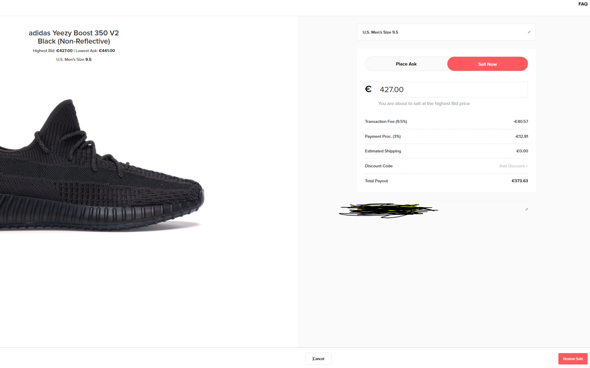Image resolution: width=590 pixels, height=368 pixels.
Task: Click the Estimated Shipping row
Action: coord(446,151)
